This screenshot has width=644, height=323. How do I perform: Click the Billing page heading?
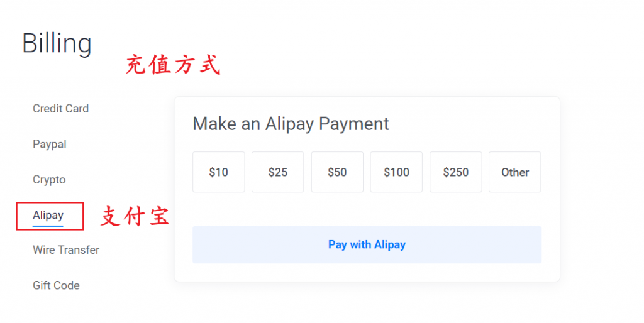57,44
